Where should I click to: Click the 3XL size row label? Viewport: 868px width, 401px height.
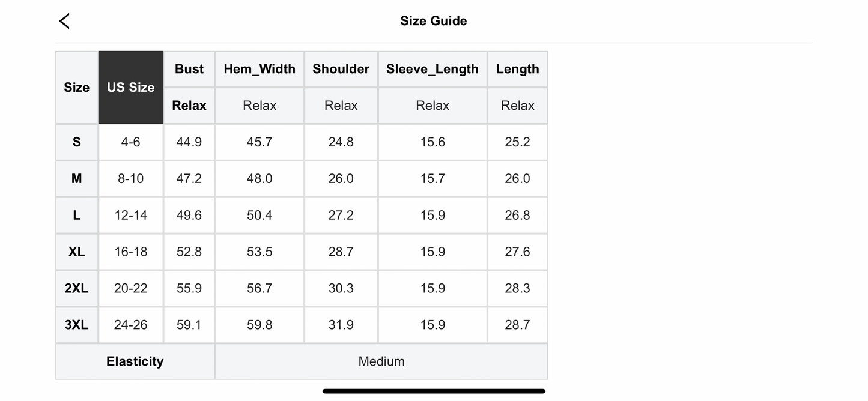coord(77,325)
